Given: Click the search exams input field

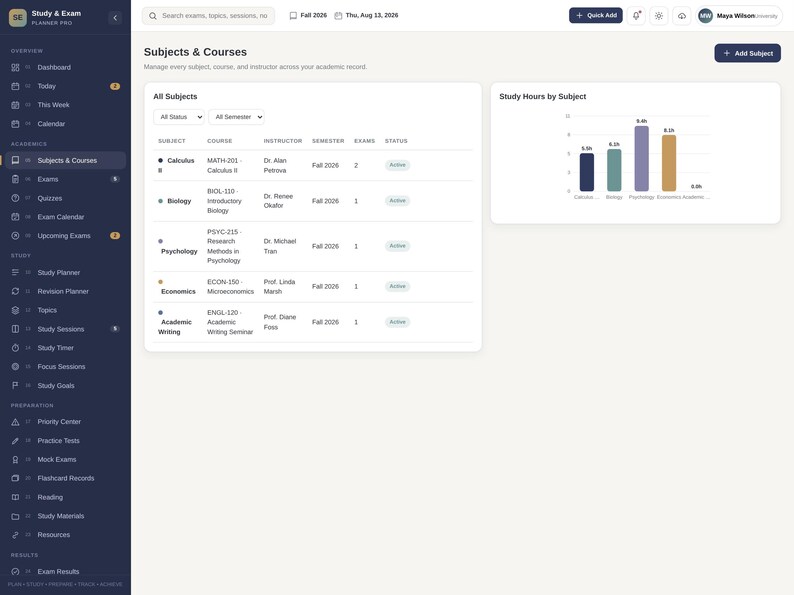Looking at the screenshot, I should (x=208, y=16).
